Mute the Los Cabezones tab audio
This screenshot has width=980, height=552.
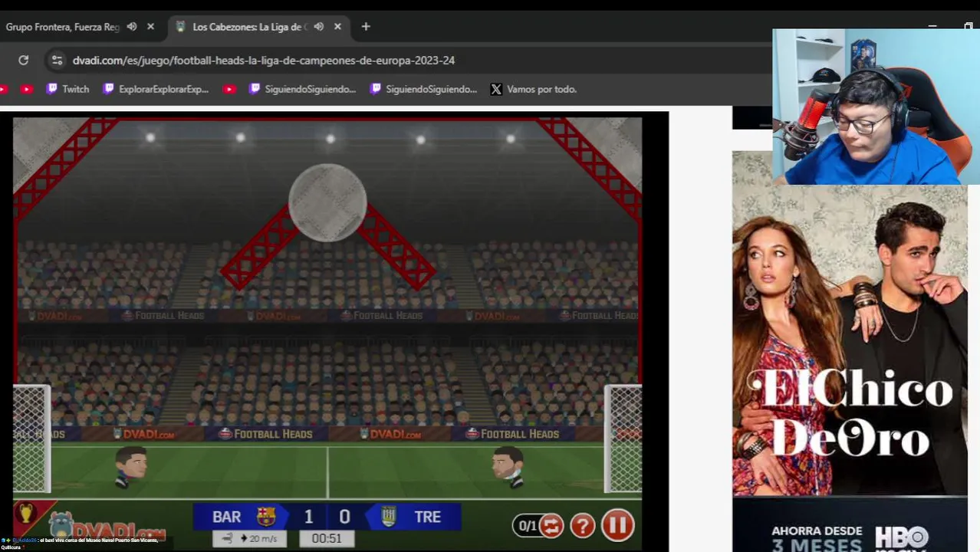318,27
